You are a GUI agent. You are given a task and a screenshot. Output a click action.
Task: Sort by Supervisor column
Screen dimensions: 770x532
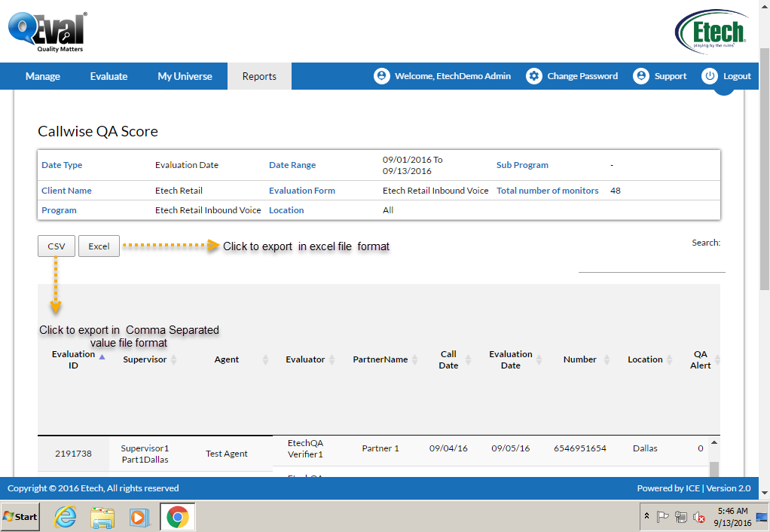click(145, 359)
